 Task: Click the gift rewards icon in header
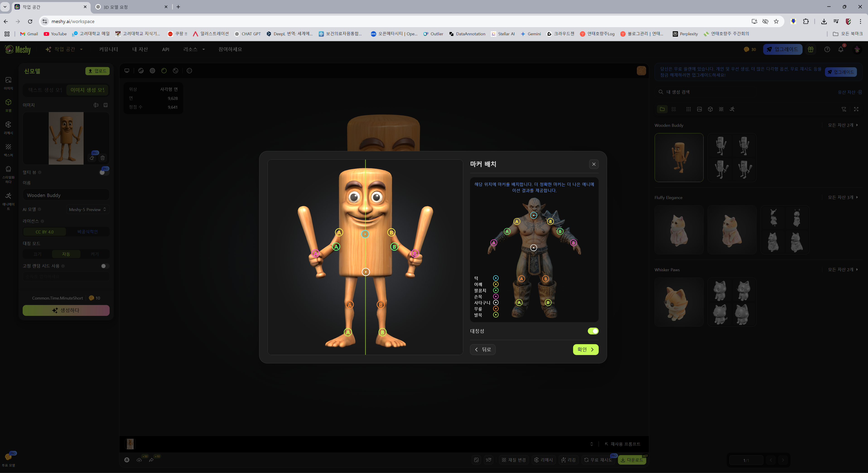tap(811, 50)
